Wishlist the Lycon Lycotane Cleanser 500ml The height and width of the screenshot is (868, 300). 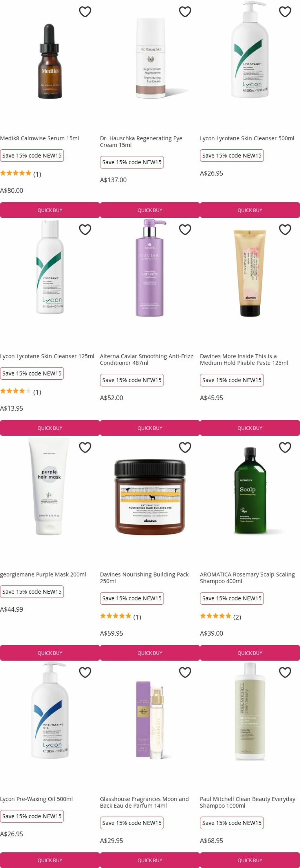click(285, 12)
